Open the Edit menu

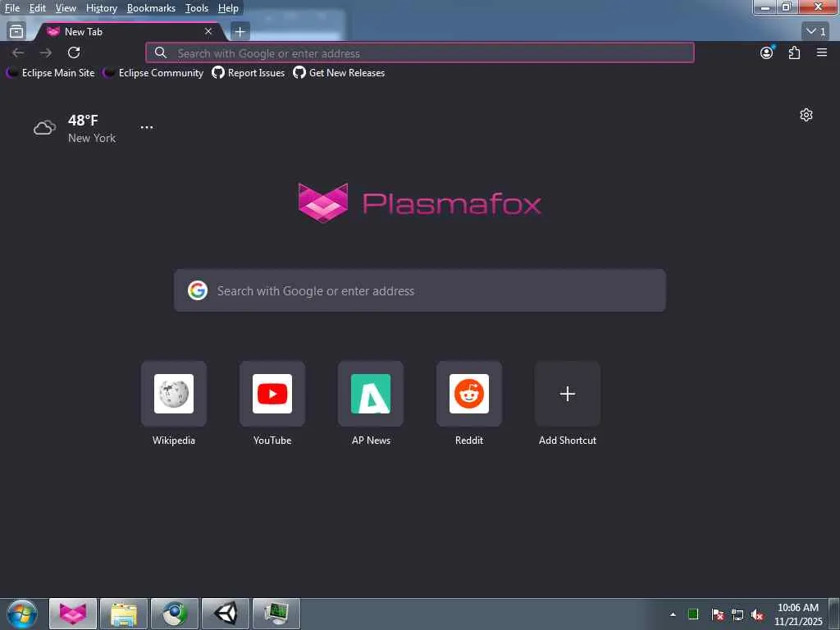tap(37, 8)
